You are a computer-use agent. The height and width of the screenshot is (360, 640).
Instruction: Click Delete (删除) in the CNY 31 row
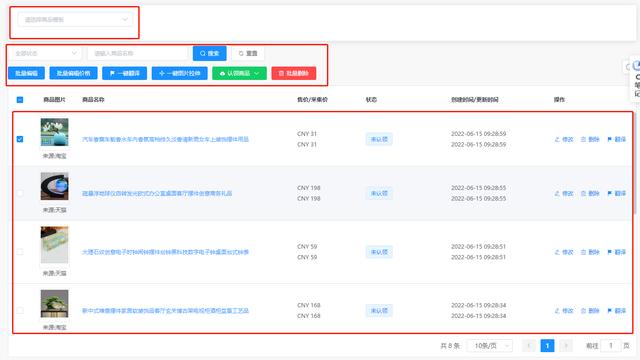click(x=590, y=139)
